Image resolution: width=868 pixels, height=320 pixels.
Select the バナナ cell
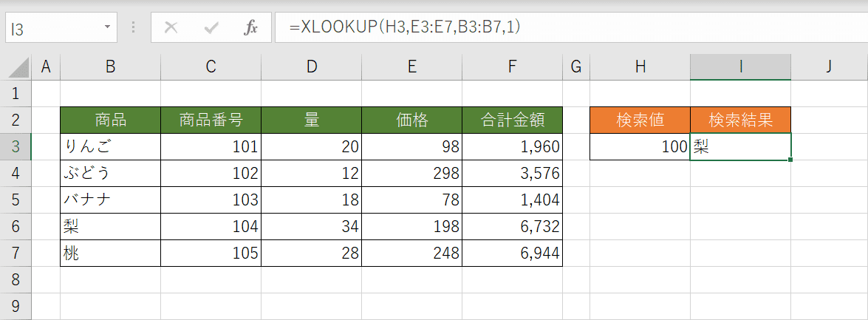click(111, 200)
